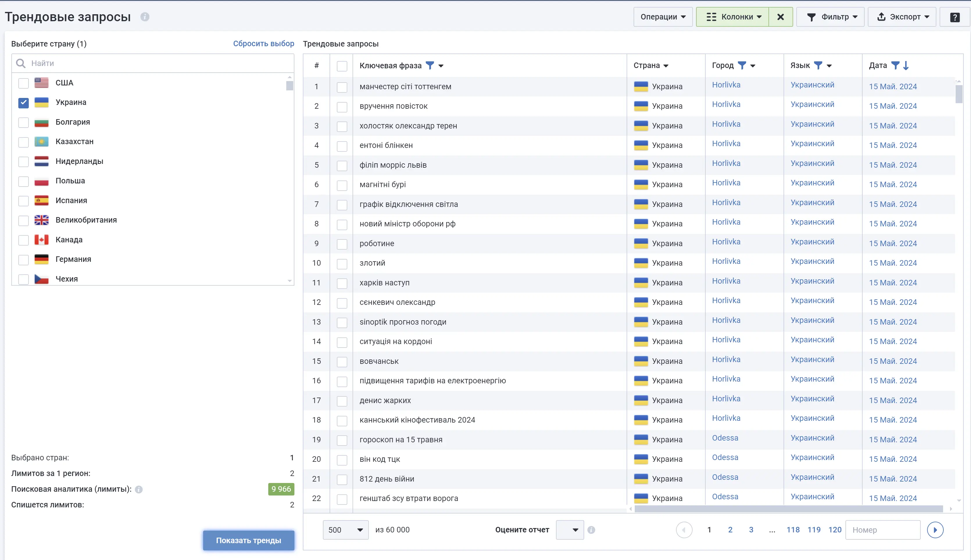Open the Операции dropdown
This screenshot has width=971, height=560.
(x=663, y=17)
